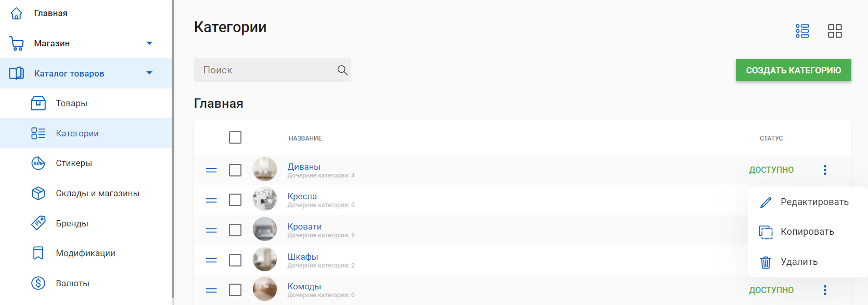Click the Бренды tag icon
The image size is (868, 305).
pos(38,223)
